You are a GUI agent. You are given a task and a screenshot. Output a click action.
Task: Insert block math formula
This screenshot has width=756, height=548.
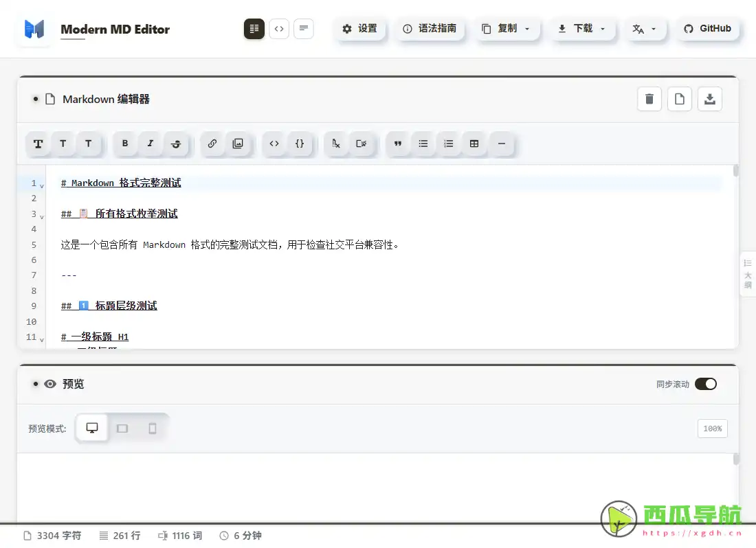coord(361,144)
